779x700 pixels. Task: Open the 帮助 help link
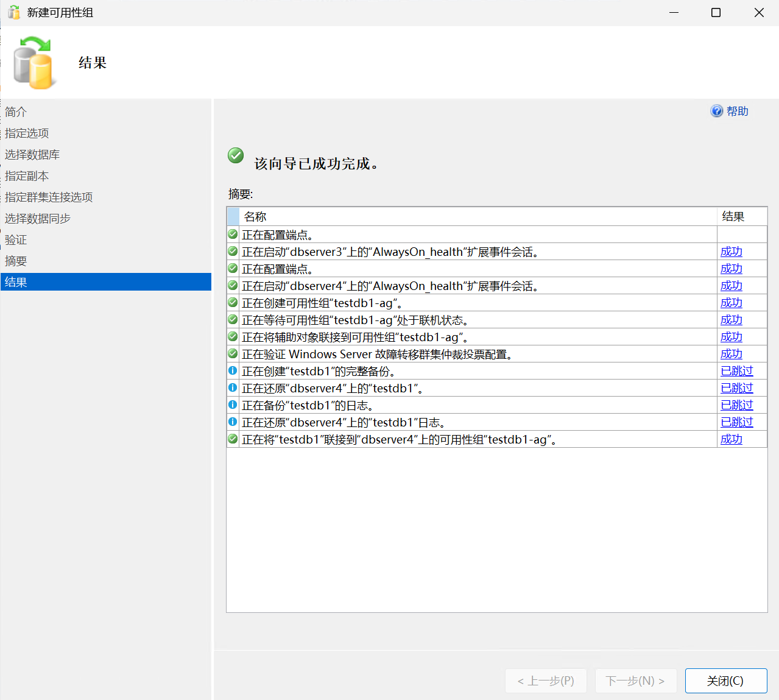coord(737,111)
